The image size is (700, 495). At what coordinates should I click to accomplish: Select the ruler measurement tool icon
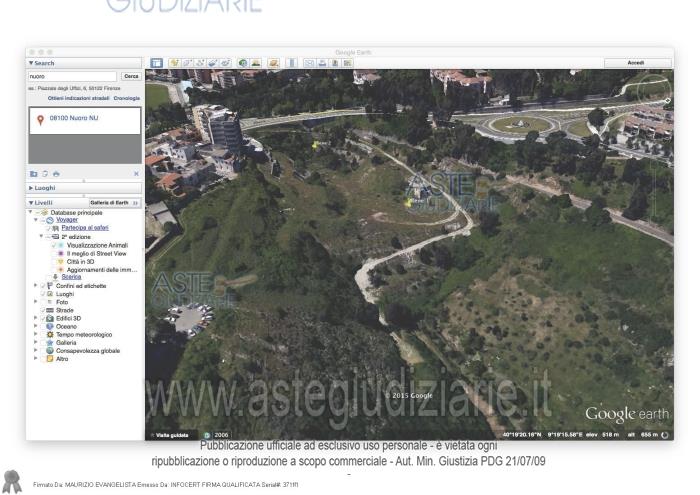[x=292, y=63]
